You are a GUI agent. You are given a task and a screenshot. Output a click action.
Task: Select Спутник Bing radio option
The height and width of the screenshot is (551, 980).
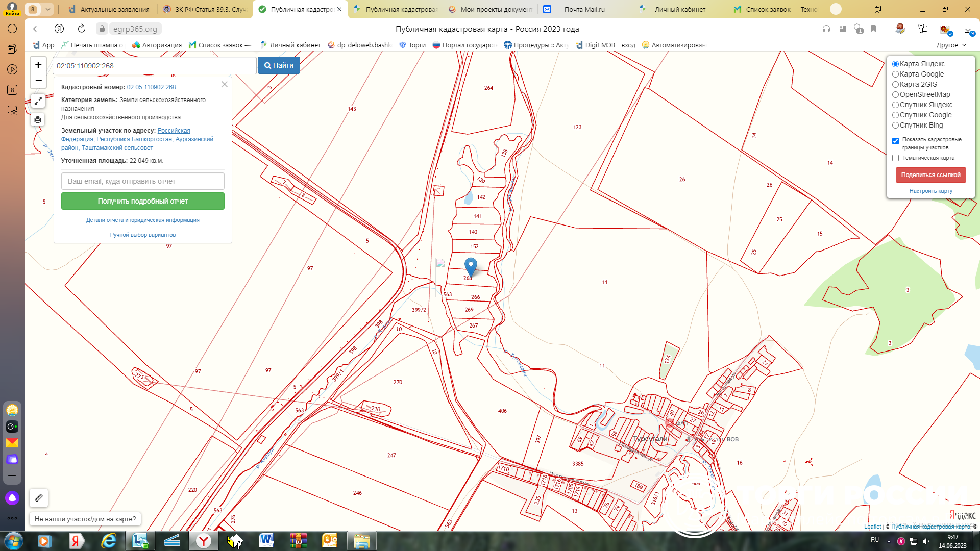tap(895, 126)
